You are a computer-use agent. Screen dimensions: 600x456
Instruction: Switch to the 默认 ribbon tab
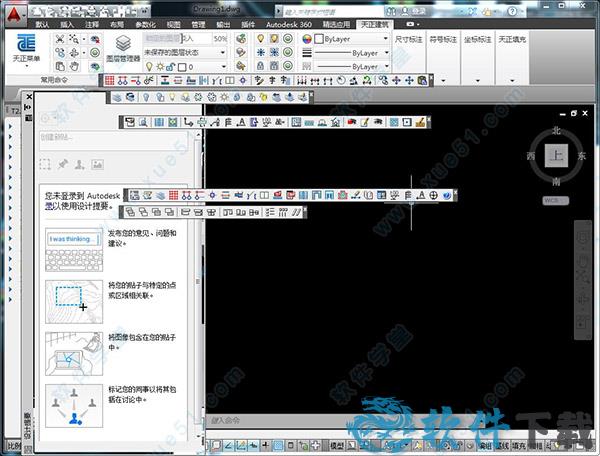pos(42,24)
